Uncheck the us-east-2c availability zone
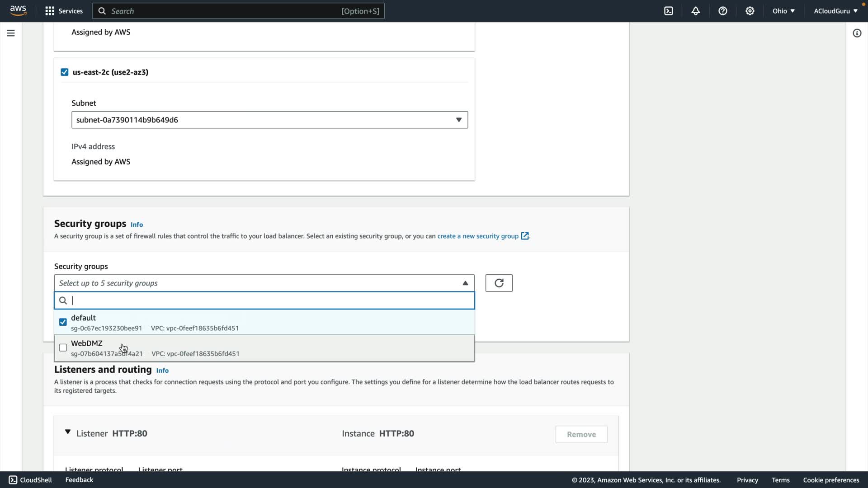Screen dimensions: 868x488 pos(65,72)
